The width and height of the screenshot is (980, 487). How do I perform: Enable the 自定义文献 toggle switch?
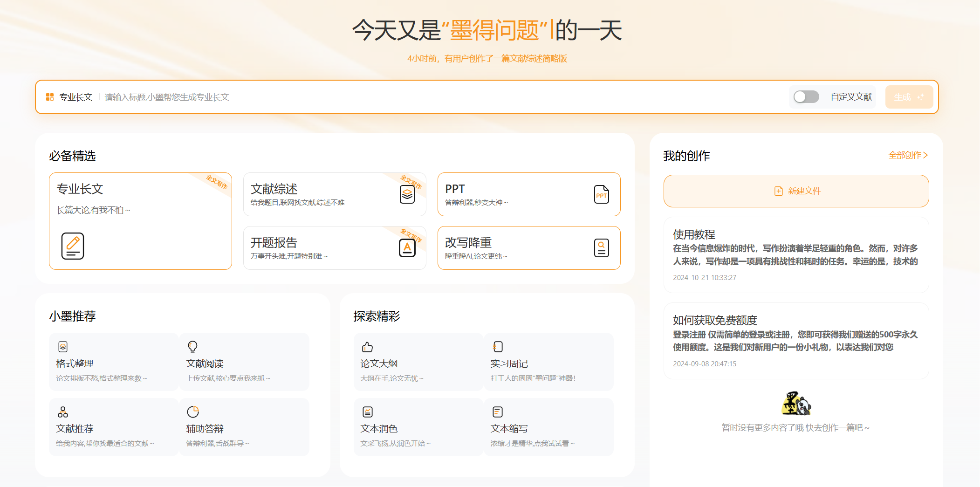coord(806,96)
